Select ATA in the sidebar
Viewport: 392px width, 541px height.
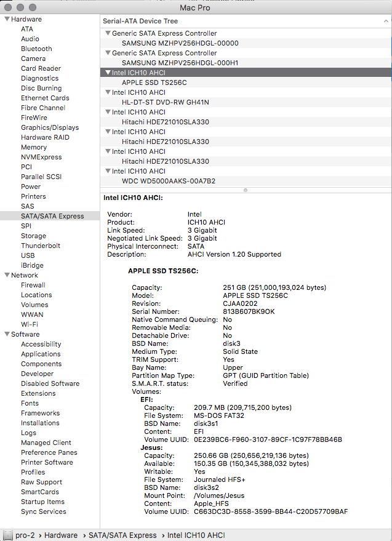(x=27, y=29)
